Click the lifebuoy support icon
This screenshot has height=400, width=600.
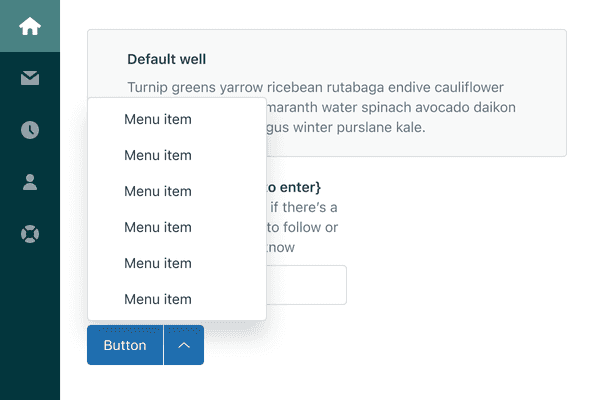(x=30, y=234)
